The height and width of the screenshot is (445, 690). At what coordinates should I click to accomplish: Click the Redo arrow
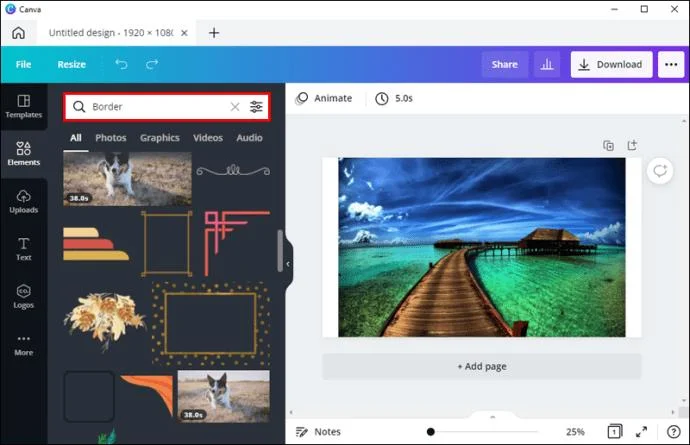tap(152, 64)
